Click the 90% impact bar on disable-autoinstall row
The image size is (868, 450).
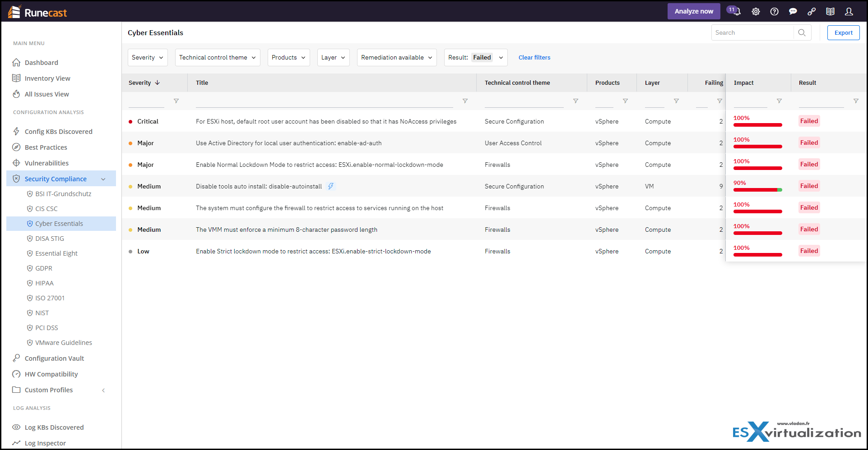tap(758, 190)
